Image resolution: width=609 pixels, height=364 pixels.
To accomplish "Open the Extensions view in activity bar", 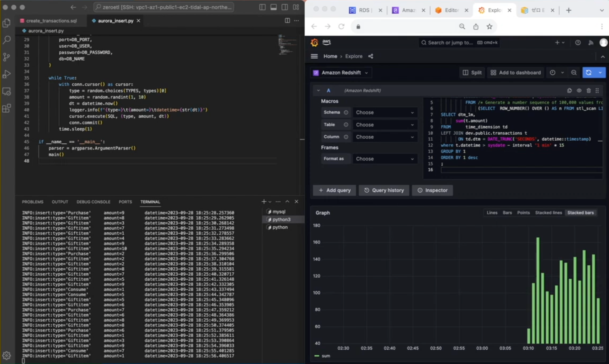I will click(x=6, y=108).
